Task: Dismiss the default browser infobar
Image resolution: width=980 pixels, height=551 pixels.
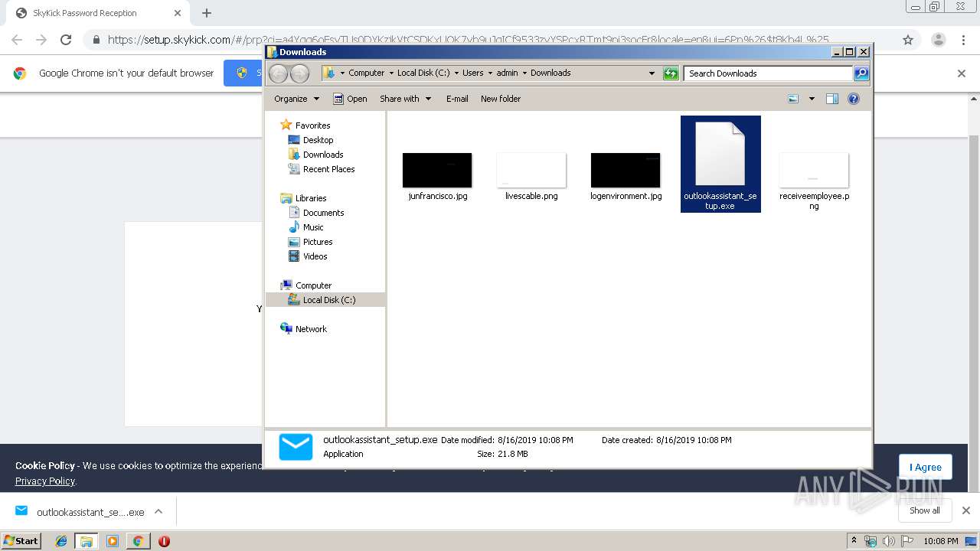Action: pyautogui.click(x=962, y=73)
